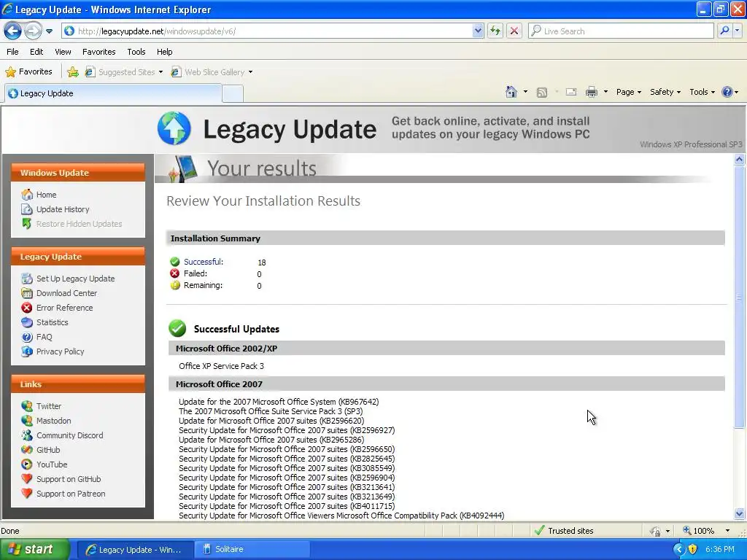Click the security shield tray icon
747x560 pixels.
tap(693, 550)
